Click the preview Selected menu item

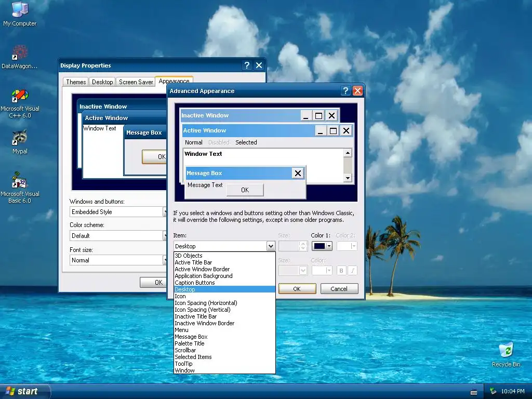[246, 142]
